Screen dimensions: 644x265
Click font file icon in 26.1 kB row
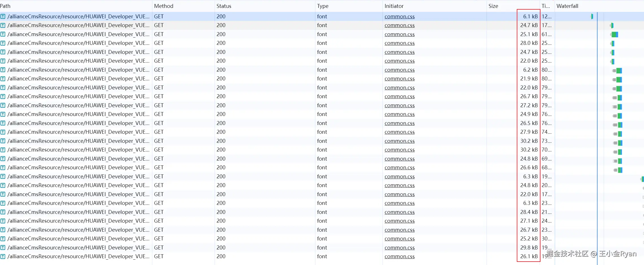point(3,257)
